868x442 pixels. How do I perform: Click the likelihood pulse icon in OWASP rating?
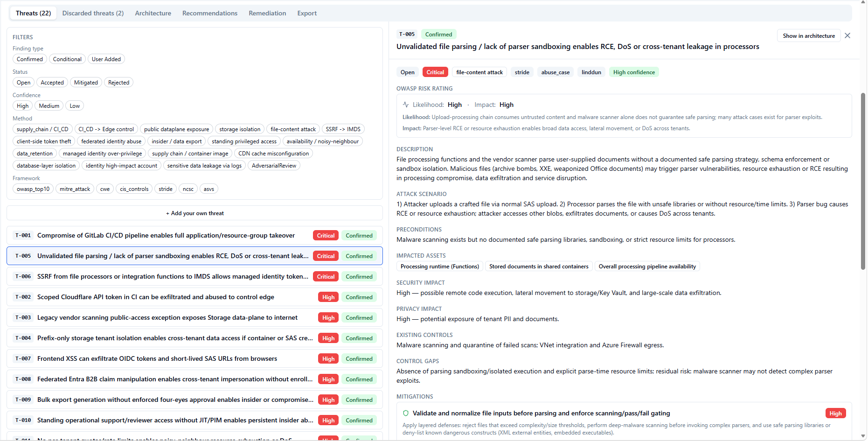point(406,105)
